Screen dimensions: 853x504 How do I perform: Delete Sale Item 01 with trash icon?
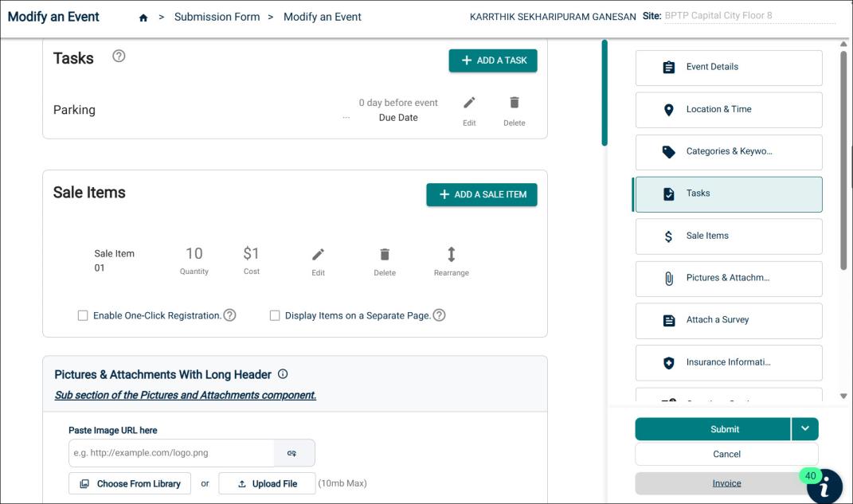385,255
